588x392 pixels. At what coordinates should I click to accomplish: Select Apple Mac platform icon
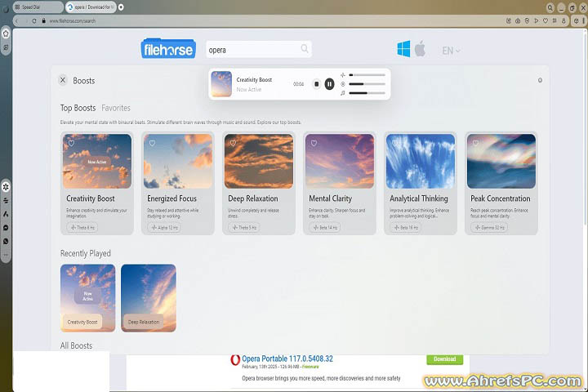(420, 49)
